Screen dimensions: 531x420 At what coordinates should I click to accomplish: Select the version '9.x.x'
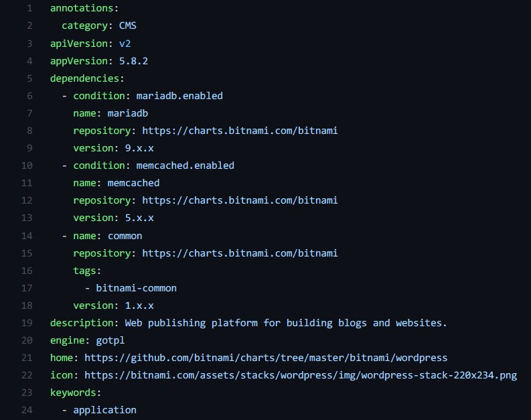click(139, 148)
